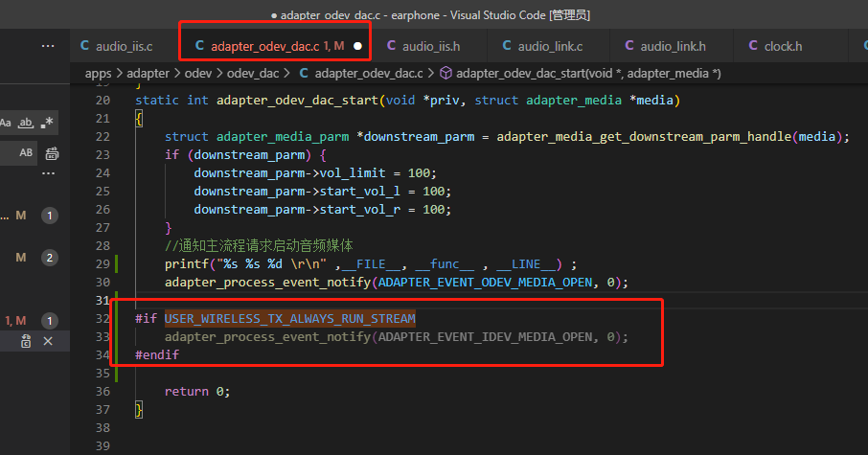Toggle Match Case (Aa) search option
Screen dimensions: 868x455
pos(6,123)
